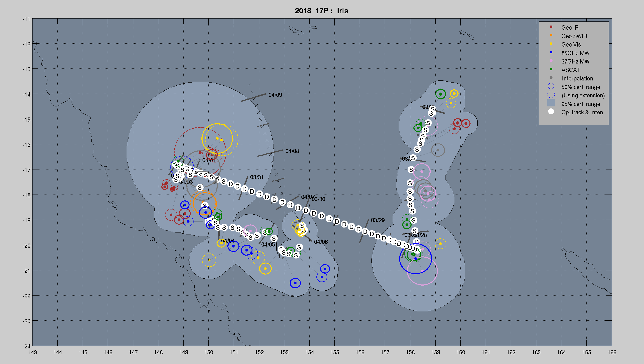Click the -24 latitude axis label
This screenshot has width=644, height=364.
26,346
